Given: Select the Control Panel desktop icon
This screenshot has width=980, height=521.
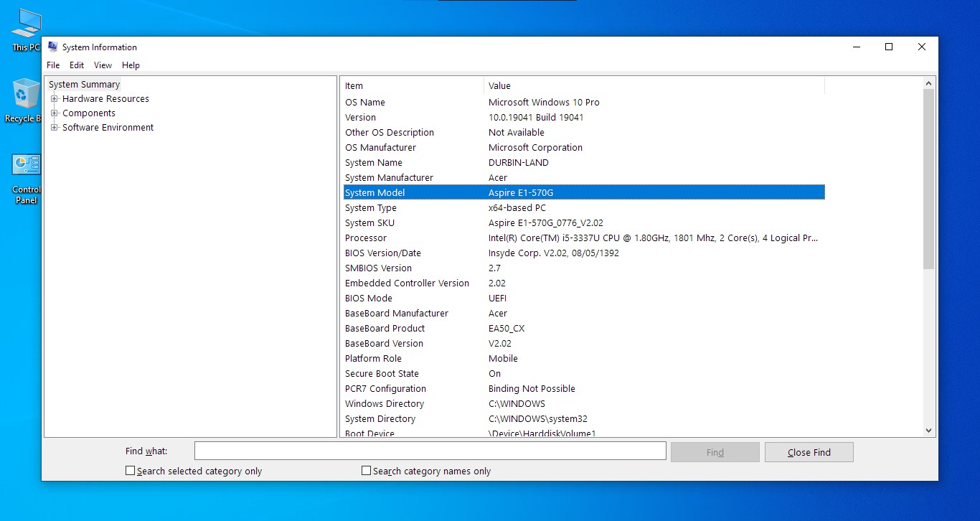Looking at the screenshot, I should click(27, 178).
